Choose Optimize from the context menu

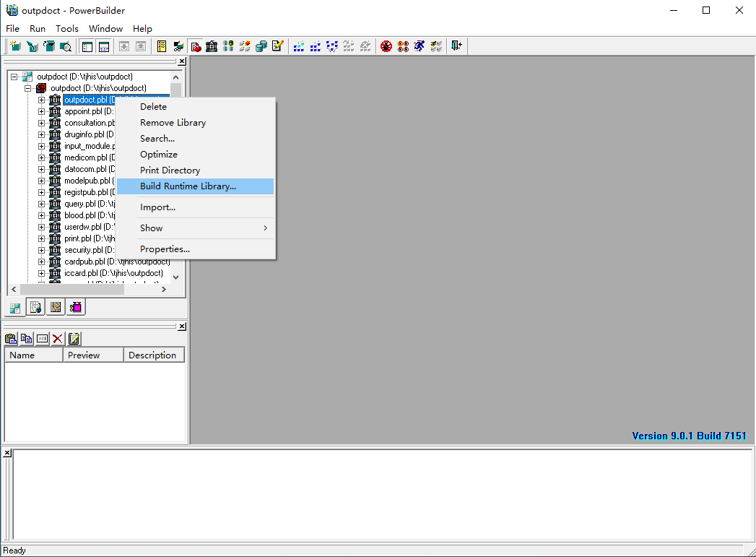point(195,155)
